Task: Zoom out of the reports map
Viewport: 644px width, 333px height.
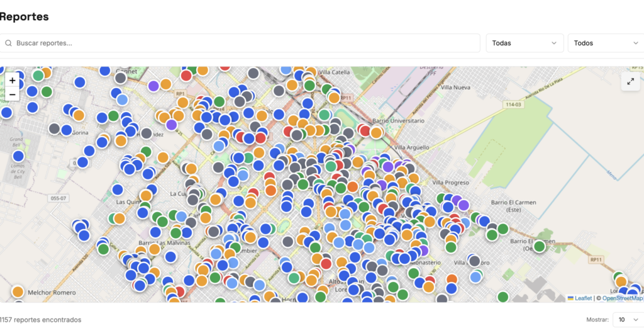Action: (12, 94)
